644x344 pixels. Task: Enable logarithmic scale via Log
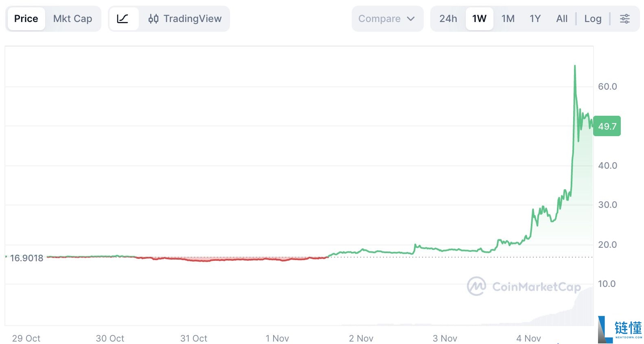point(593,18)
